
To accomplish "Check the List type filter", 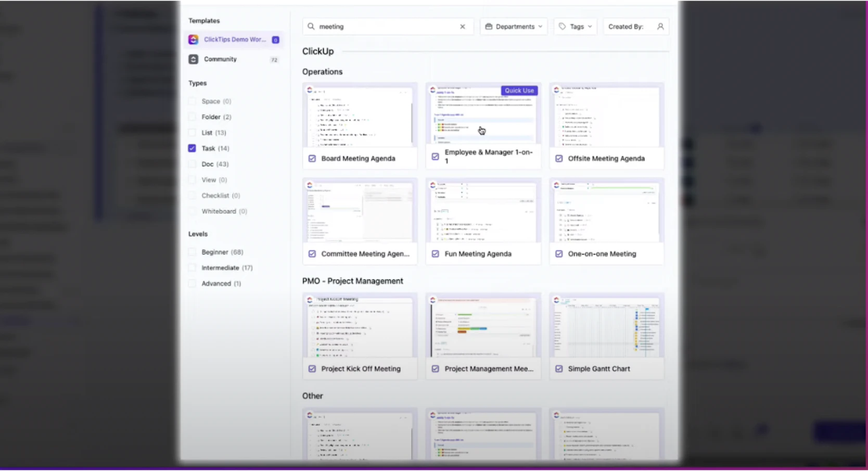I will point(192,133).
